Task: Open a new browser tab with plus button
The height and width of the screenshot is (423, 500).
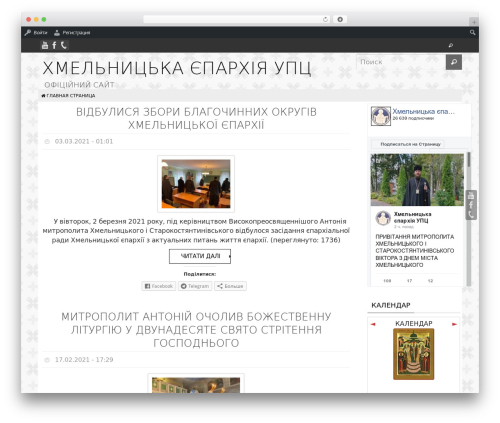Action: (x=474, y=22)
